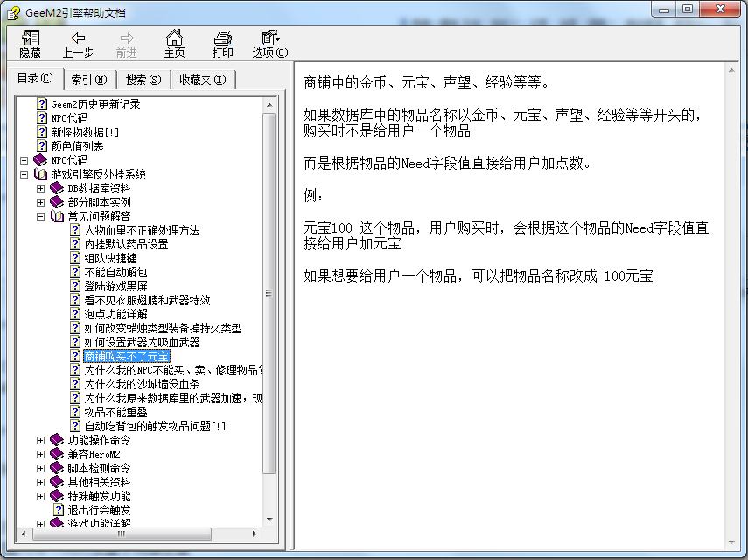
Task: Expand the 功能操作命令 tree node
Action: tap(42, 440)
